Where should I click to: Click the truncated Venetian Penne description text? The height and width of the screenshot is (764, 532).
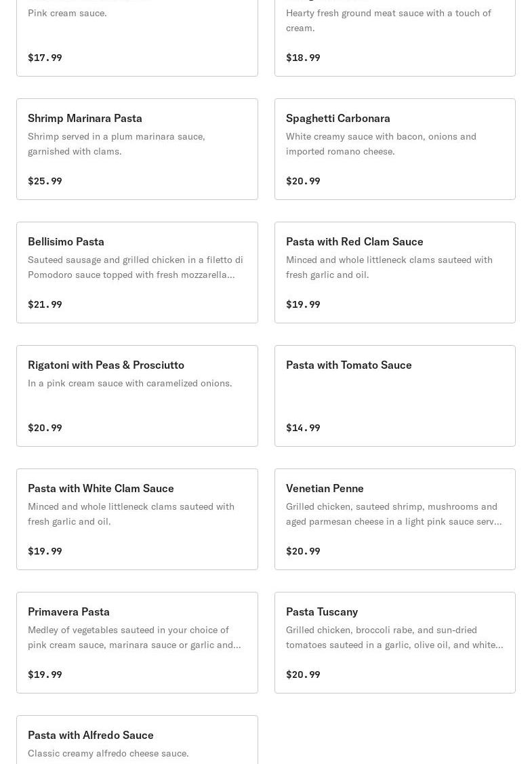click(394, 514)
